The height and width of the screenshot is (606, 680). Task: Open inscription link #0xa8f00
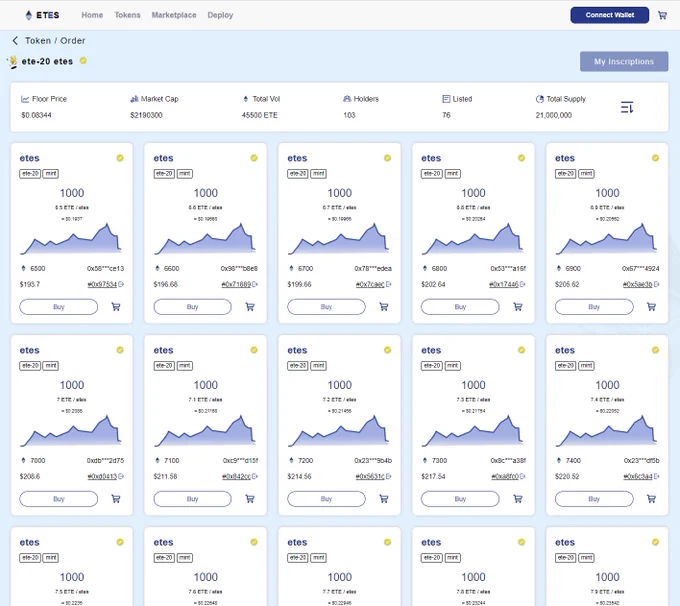[505, 476]
